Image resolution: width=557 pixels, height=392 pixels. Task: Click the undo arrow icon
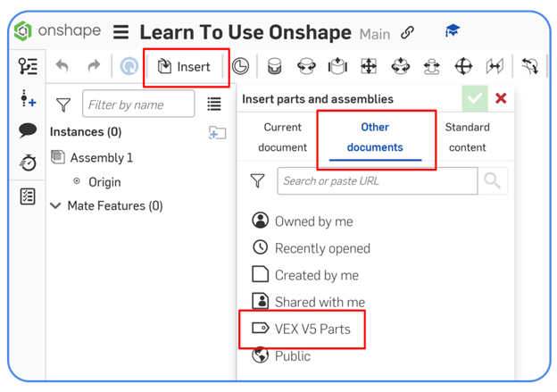click(x=62, y=66)
